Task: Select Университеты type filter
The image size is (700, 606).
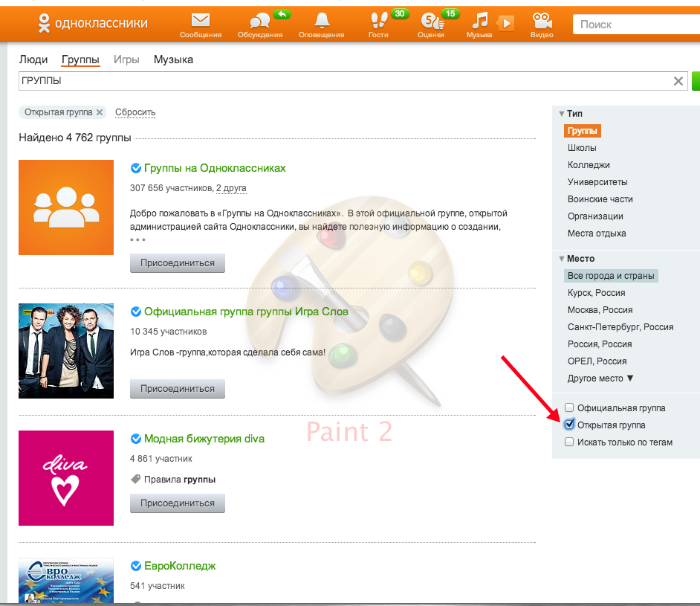Action: click(x=597, y=181)
